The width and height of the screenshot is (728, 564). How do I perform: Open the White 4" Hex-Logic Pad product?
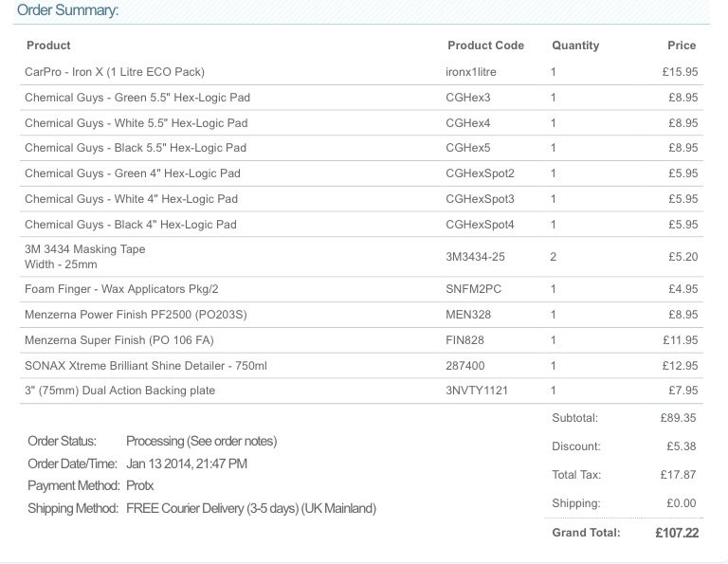[132, 199]
